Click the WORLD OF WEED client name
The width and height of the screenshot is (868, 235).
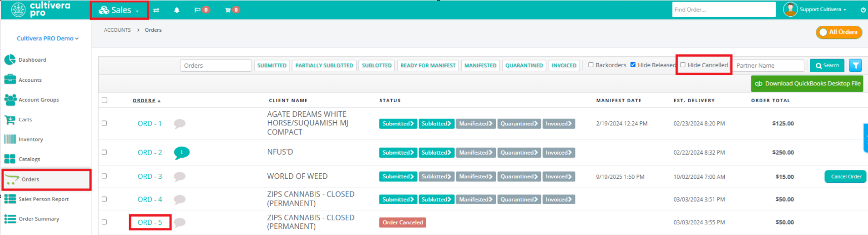(297, 176)
